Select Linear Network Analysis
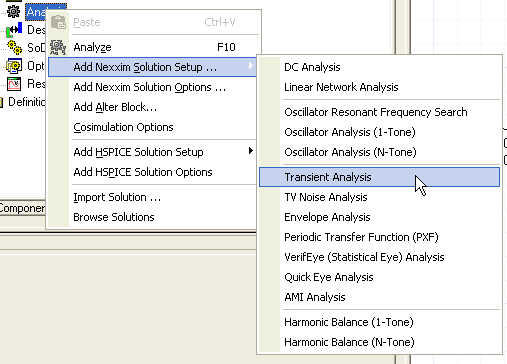 tap(341, 87)
